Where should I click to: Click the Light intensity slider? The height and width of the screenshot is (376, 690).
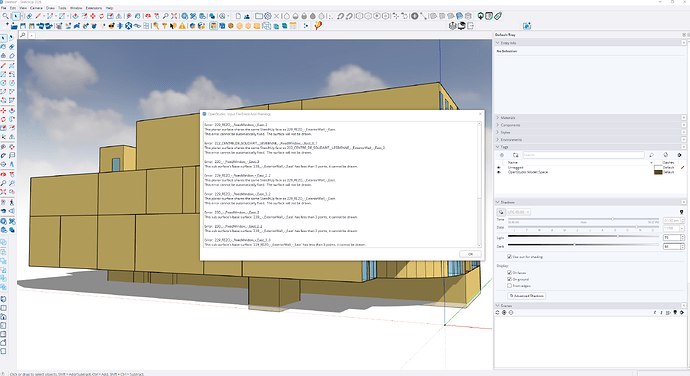[583, 236]
